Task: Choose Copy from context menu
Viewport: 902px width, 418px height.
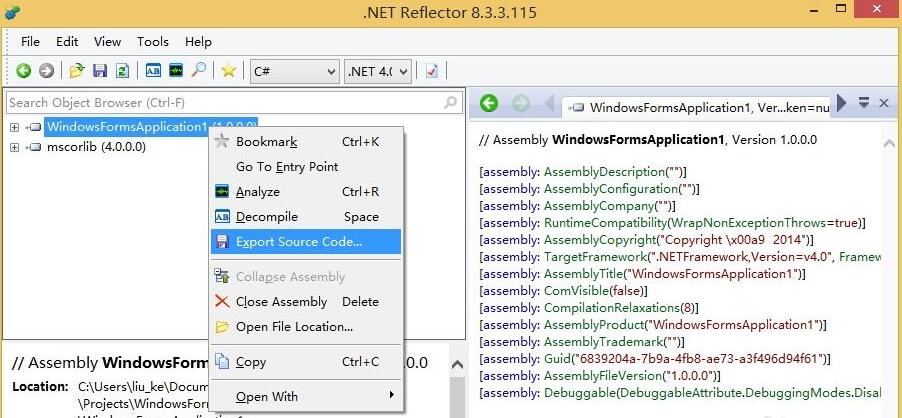Action: point(306,362)
